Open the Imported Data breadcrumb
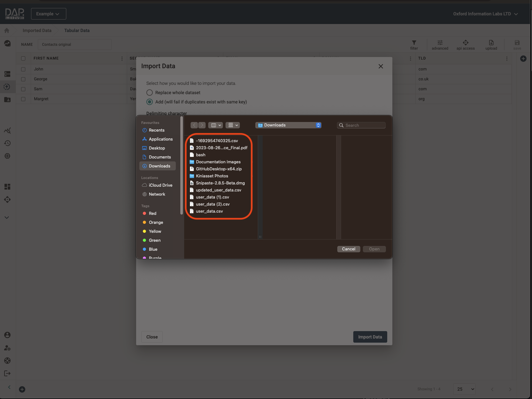The height and width of the screenshot is (399, 532). point(37,30)
